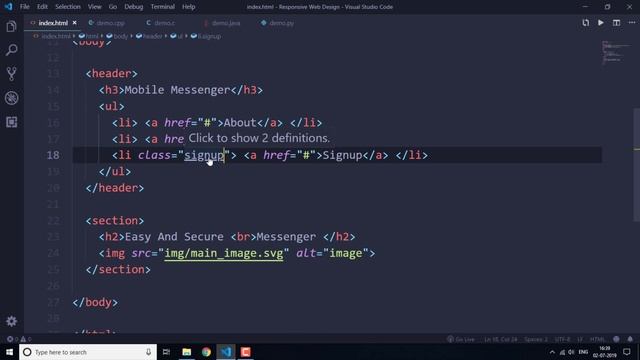This screenshot has height=360, width=640.
Task: Click the 'About' link text in code
Action: click(240, 122)
